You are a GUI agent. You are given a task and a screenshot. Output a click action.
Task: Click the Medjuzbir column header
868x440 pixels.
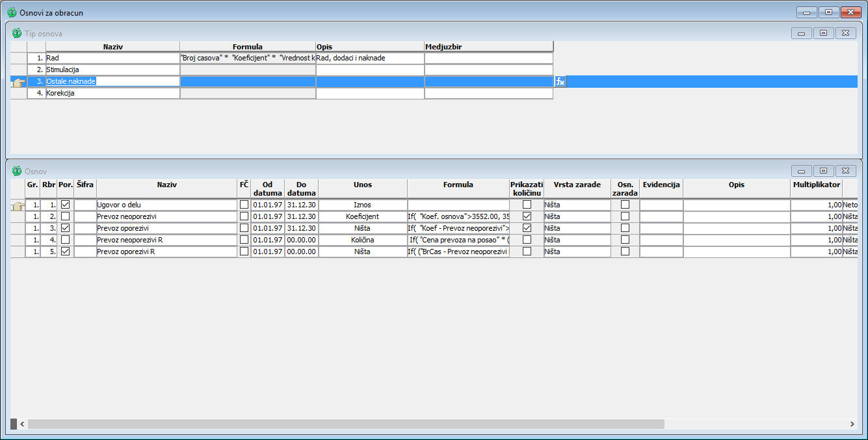[x=489, y=47]
